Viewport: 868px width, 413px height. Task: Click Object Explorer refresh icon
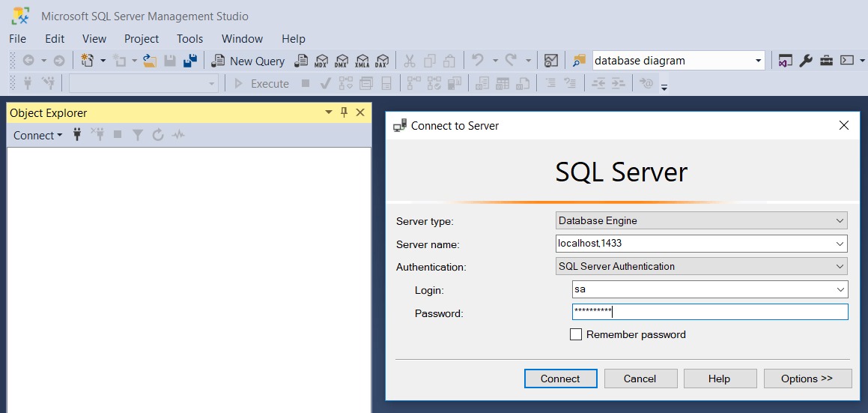point(158,135)
